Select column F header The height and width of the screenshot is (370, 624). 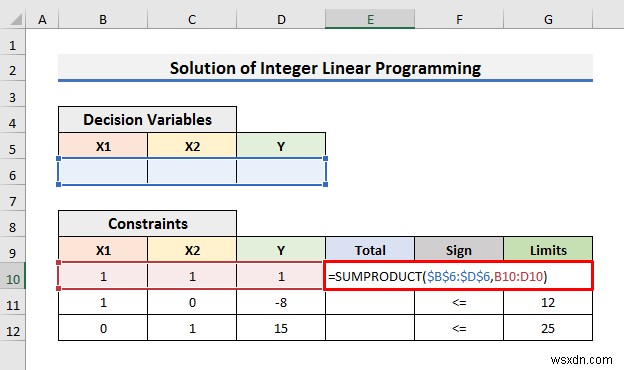459,19
